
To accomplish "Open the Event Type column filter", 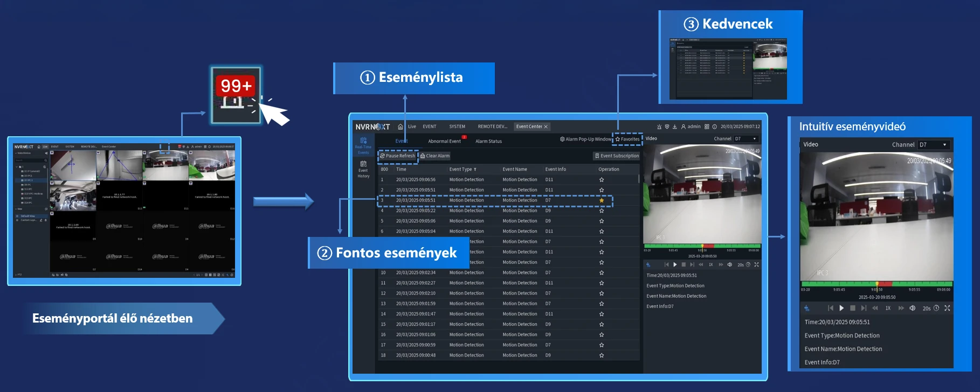I will point(475,170).
